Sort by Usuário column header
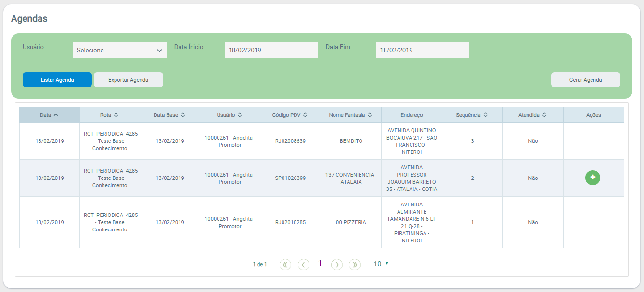This screenshot has height=292, width=644. (230, 115)
